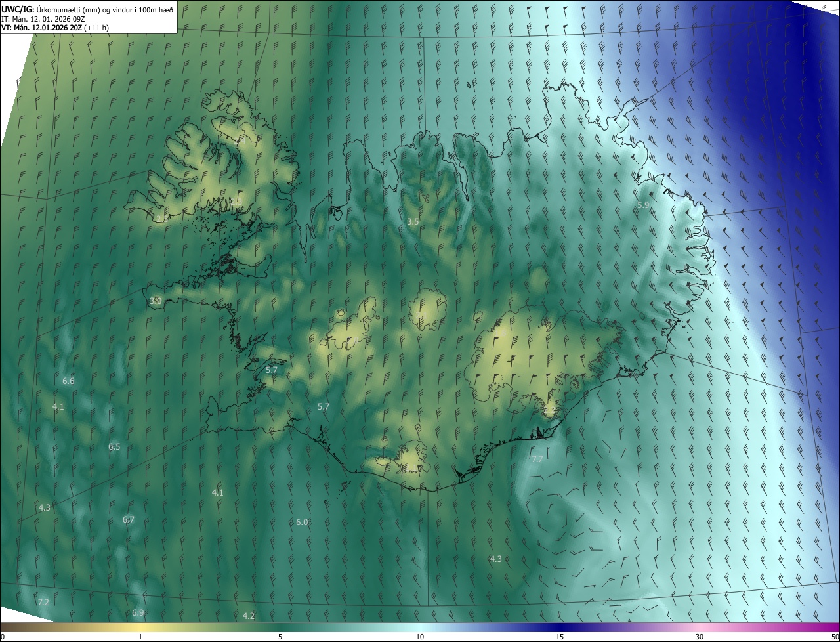Click the 5.9 value in east Iceland

point(643,205)
